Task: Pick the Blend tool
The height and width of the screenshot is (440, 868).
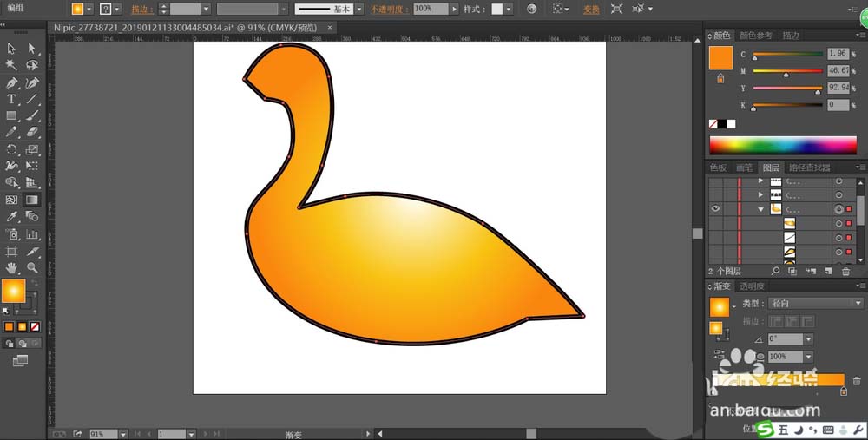Action: [32, 217]
